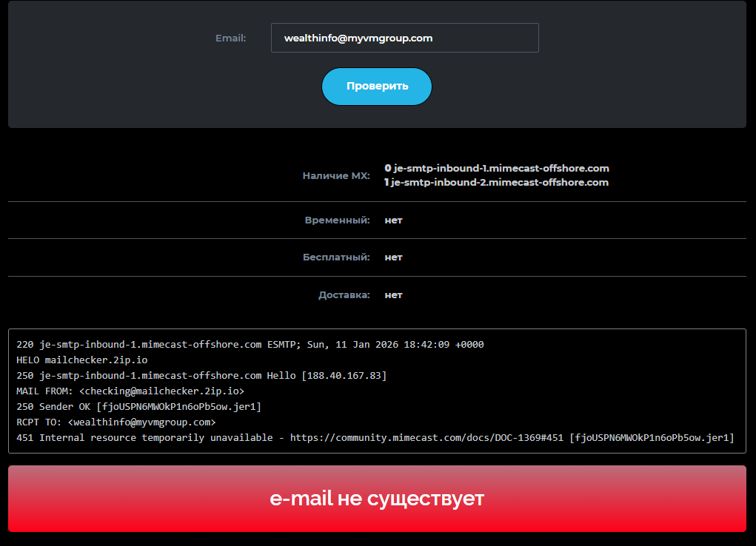Click the Бесплатный row label
Image resolution: width=756 pixels, height=546 pixels.
(336, 257)
